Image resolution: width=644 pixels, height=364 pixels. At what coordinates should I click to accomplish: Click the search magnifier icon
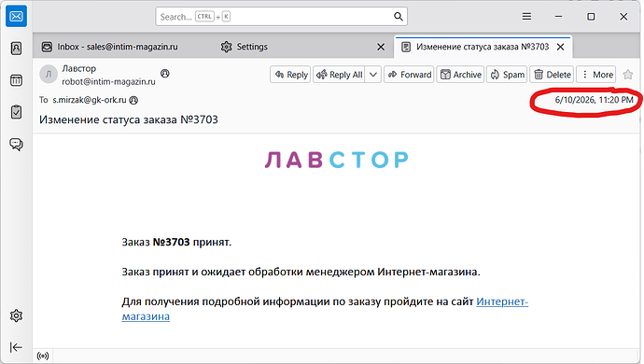pos(398,17)
